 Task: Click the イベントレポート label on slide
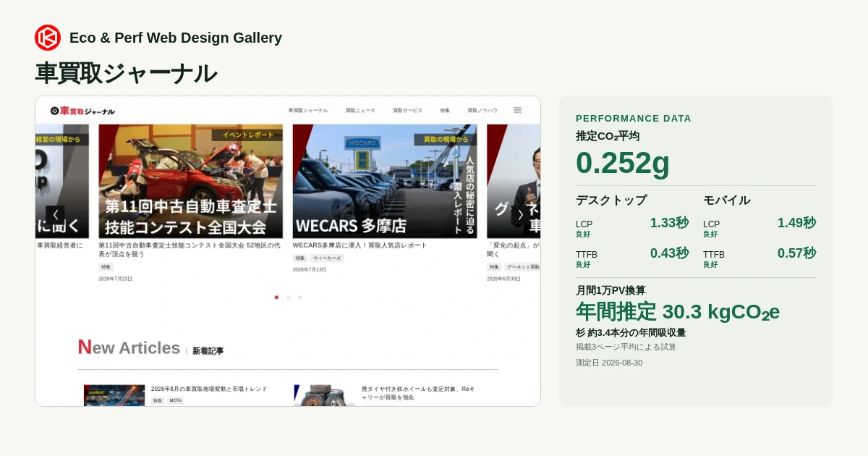(247, 135)
